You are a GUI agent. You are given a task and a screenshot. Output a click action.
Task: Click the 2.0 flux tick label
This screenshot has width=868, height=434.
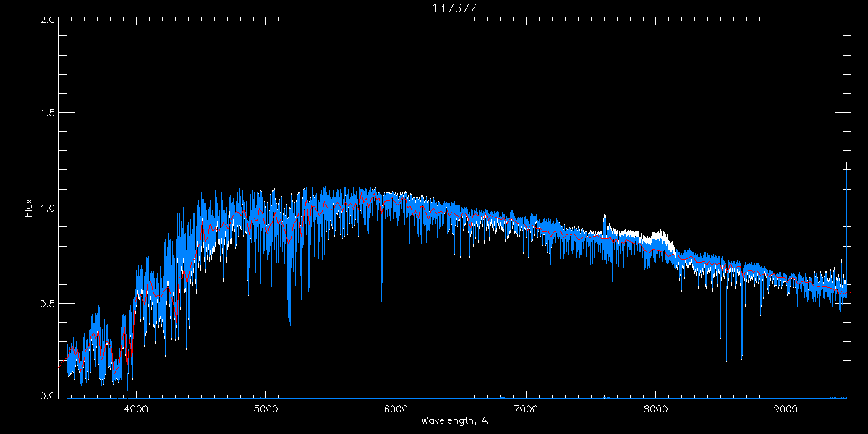pos(46,20)
